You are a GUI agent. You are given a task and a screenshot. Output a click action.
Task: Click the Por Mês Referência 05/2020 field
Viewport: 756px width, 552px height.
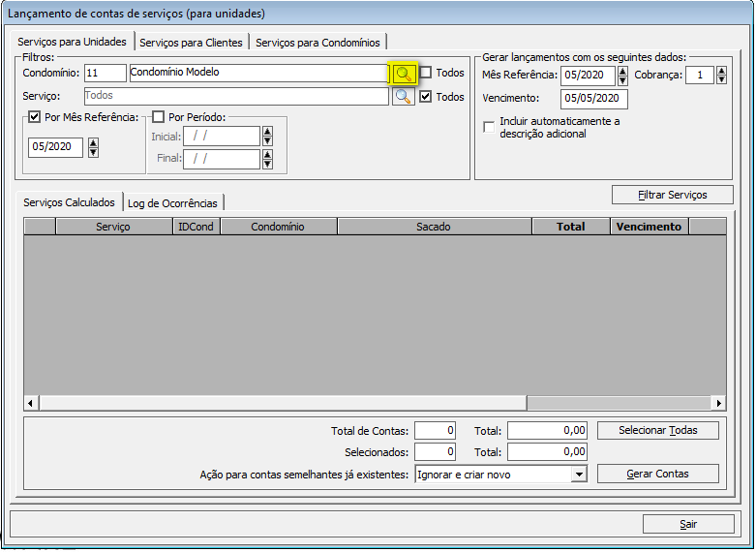(55, 147)
